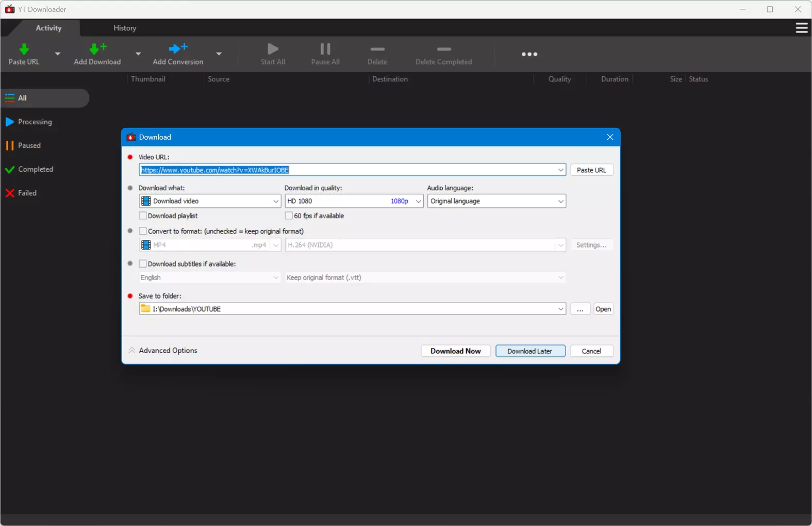Expand the Advanced Options section
Viewport: 812px width, 526px height.
pyautogui.click(x=163, y=351)
